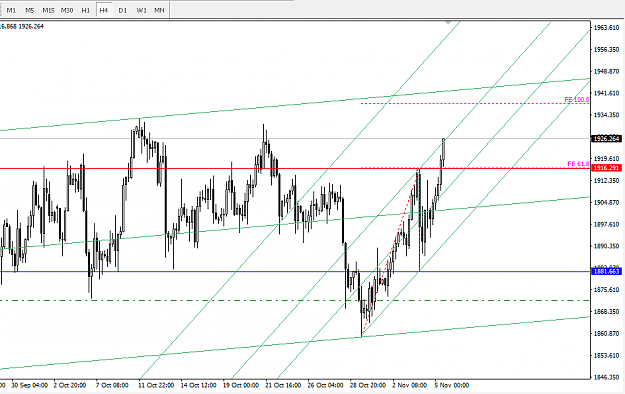The height and width of the screenshot is (394, 625).
Task: Click the 1956.350 price axis value
Action: coord(606,49)
